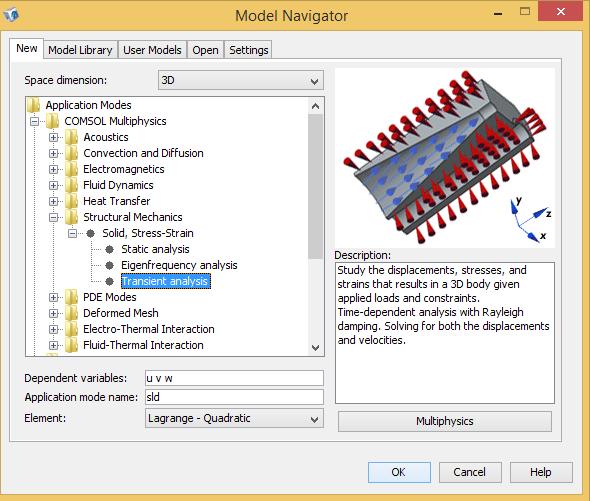Open Help for Model Navigator

(x=541, y=472)
